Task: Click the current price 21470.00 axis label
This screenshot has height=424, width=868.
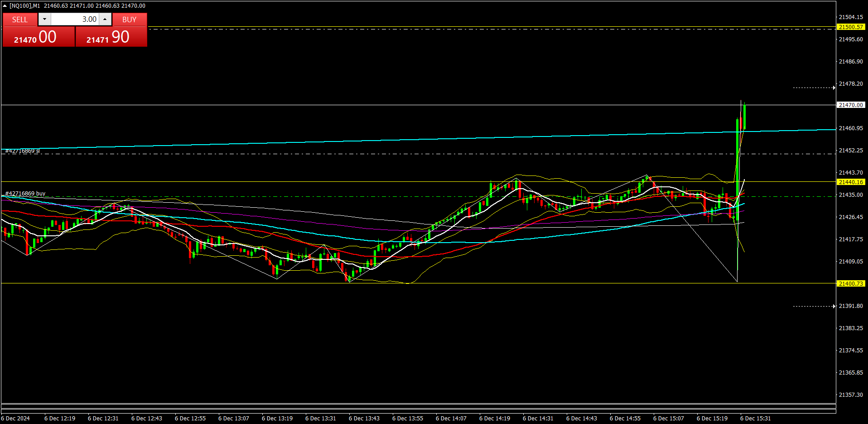Action: (x=851, y=105)
